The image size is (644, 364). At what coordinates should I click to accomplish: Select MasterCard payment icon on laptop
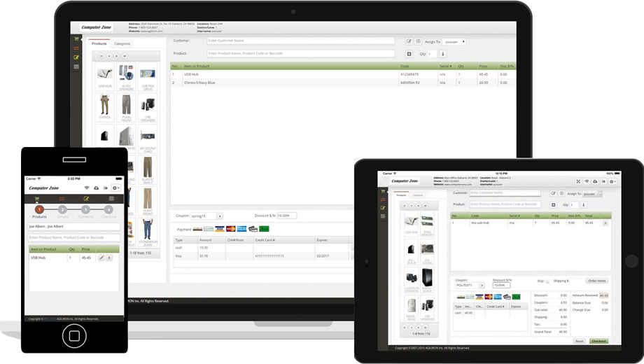231,229
